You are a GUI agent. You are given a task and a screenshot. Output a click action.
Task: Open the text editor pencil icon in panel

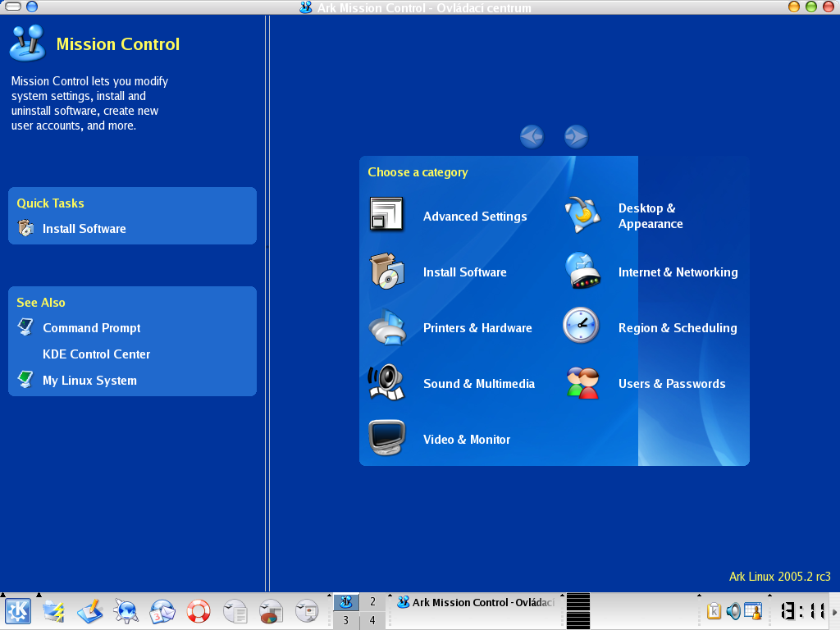(90, 611)
